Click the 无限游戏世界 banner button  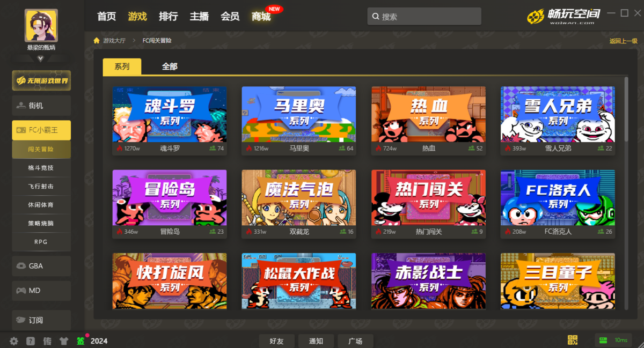click(41, 80)
